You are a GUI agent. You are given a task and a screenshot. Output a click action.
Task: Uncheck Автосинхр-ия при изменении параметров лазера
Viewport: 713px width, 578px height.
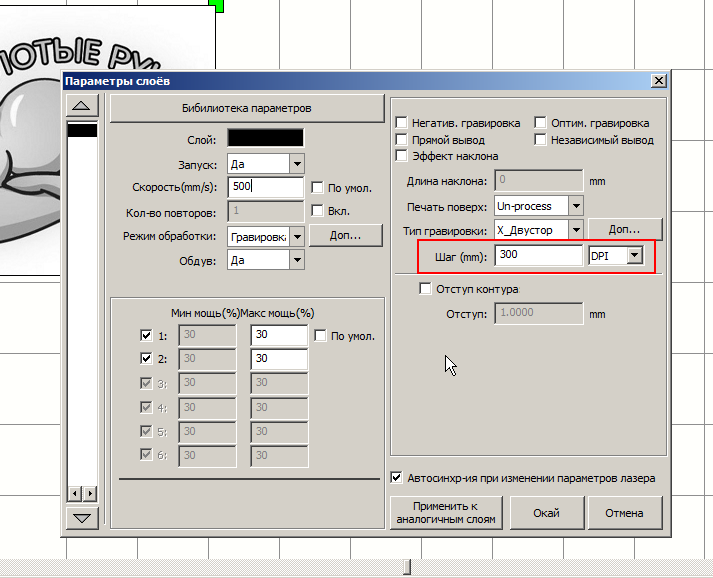click(x=397, y=478)
